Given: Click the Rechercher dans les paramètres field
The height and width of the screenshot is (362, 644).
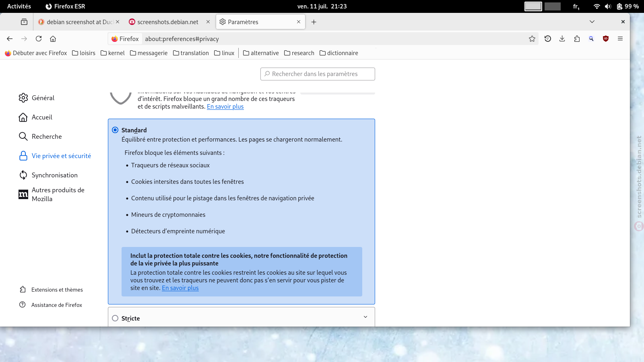Looking at the screenshot, I should tap(318, 74).
